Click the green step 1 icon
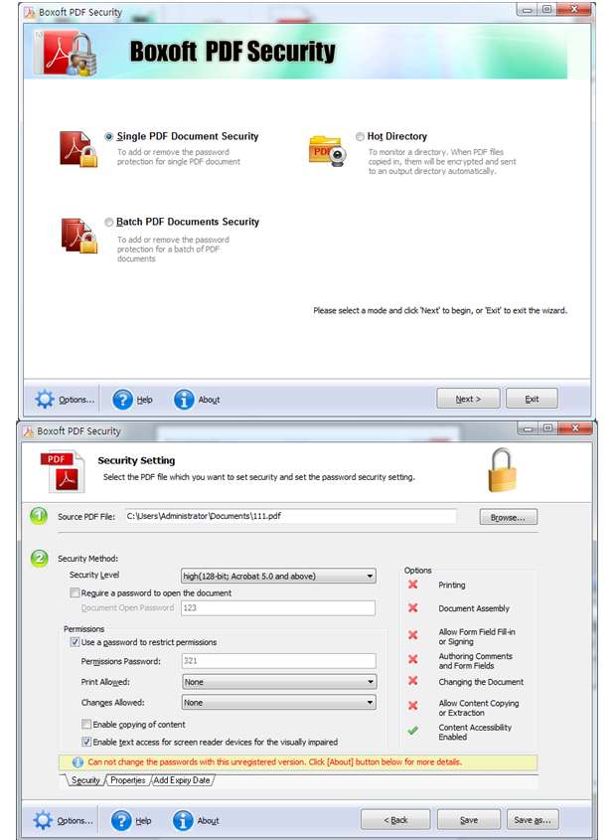 click(x=39, y=517)
